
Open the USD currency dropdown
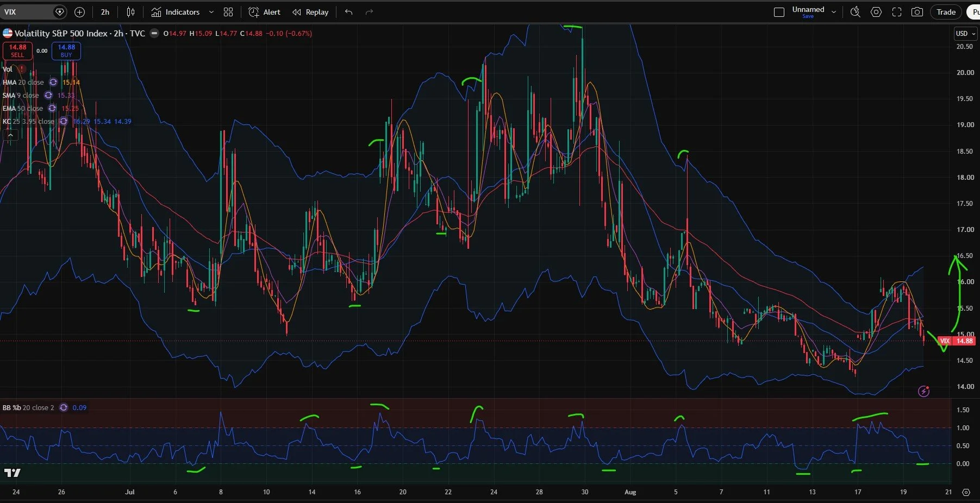pos(966,34)
